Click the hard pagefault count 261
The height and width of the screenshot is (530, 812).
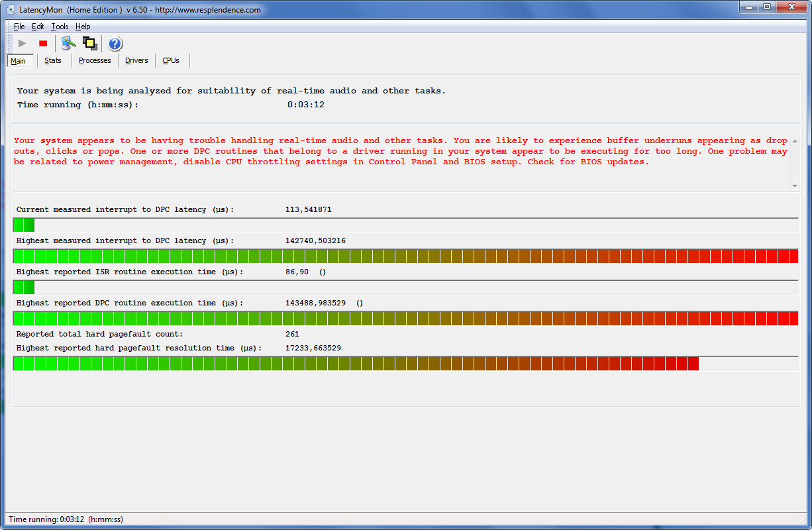(292, 334)
